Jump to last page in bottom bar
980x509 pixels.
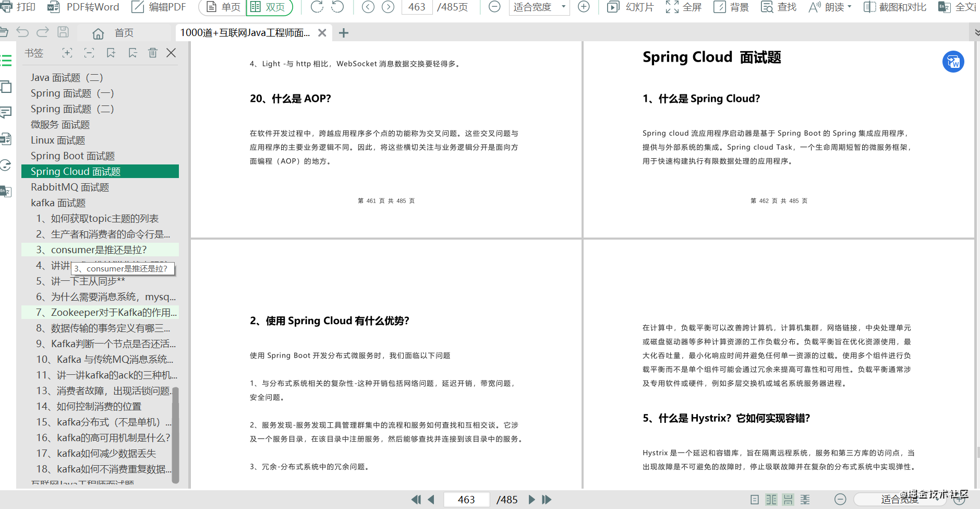(547, 500)
